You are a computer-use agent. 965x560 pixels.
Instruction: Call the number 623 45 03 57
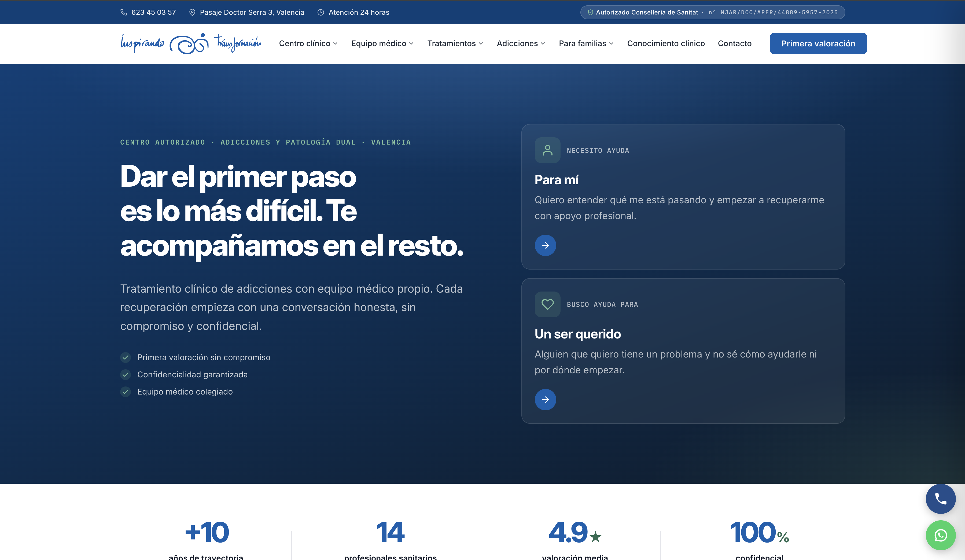click(x=154, y=12)
